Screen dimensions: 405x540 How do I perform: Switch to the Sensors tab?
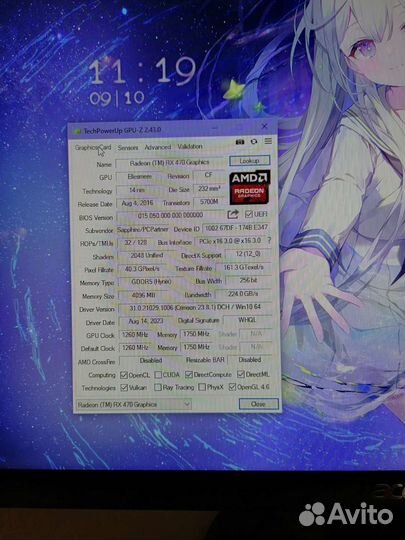[x=128, y=148]
